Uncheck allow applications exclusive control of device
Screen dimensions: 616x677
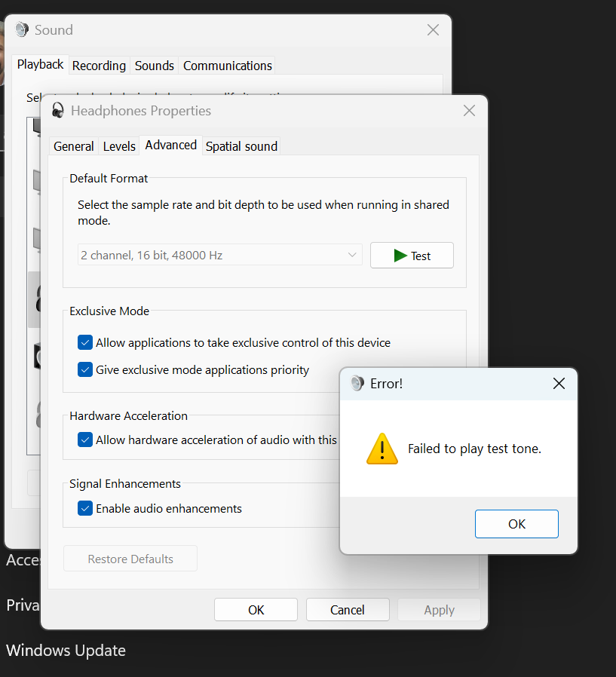[85, 342]
